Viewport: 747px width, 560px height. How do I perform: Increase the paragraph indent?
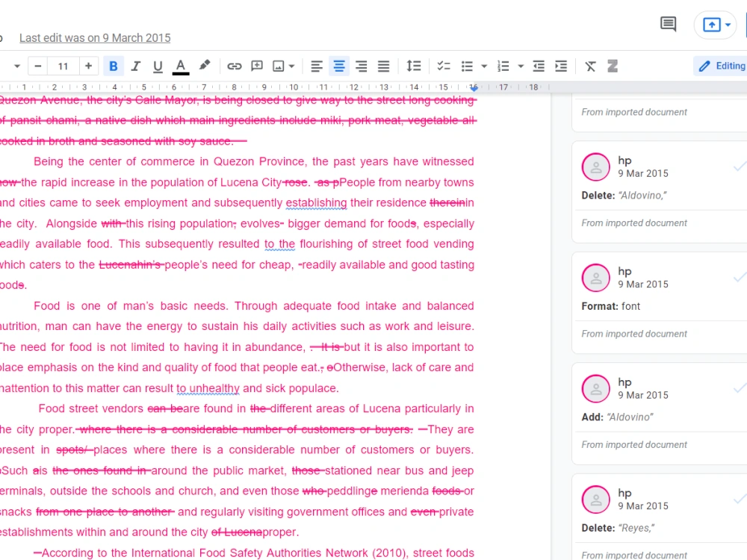click(x=561, y=66)
